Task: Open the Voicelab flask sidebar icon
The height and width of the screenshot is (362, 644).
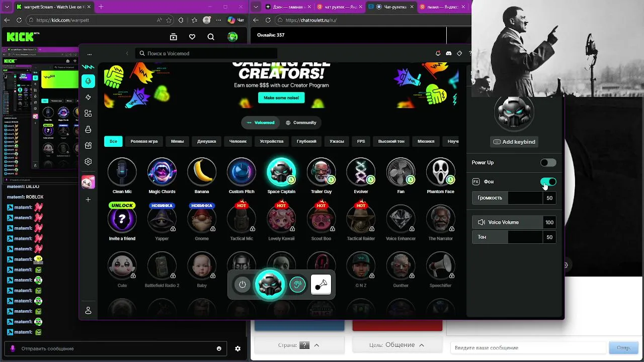Action: point(88,130)
